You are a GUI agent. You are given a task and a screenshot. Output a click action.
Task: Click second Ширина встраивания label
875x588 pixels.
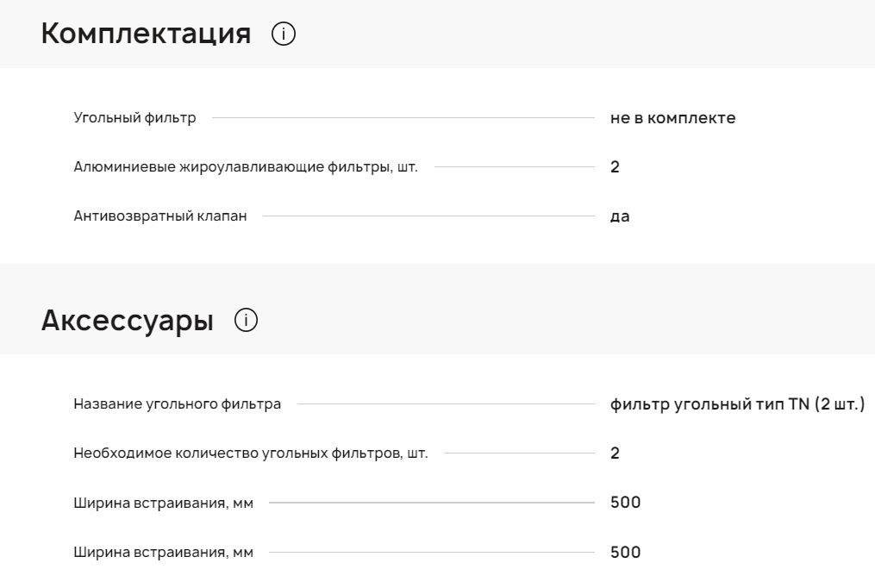(163, 553)
